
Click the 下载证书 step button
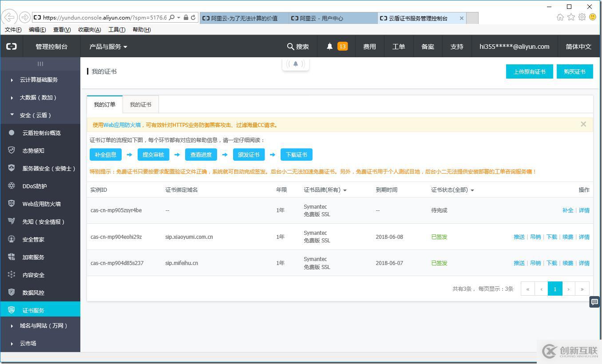tap(297, 154)
